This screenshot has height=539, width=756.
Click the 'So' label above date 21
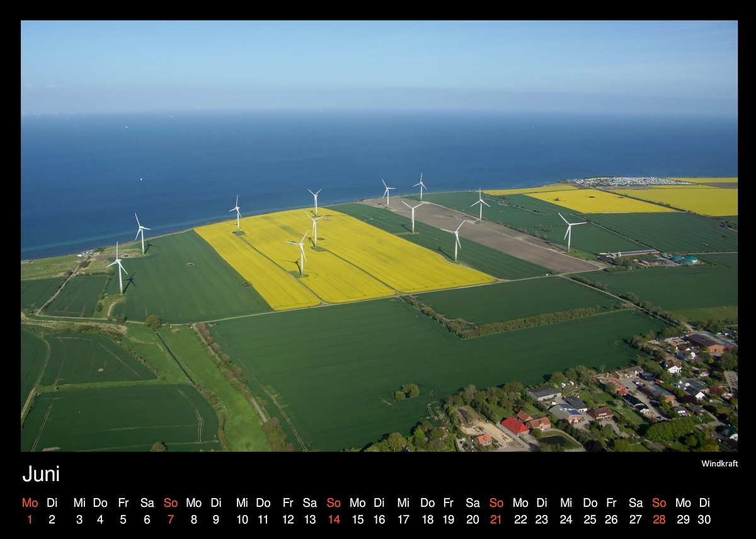point(496,502)
